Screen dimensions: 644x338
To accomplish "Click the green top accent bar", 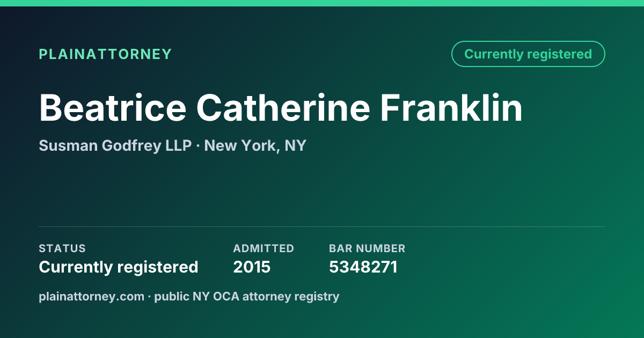I will click(322, 3).
